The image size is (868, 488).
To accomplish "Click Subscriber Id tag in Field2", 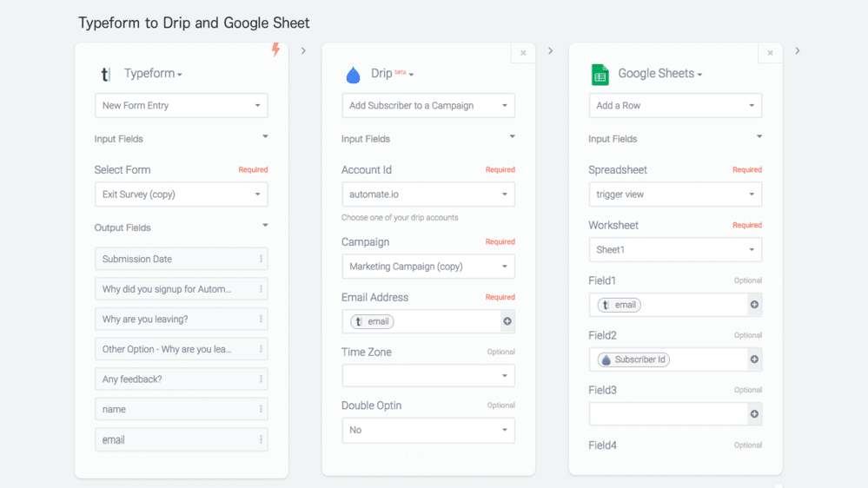I will pyautogui.click(x=633, y=359).
